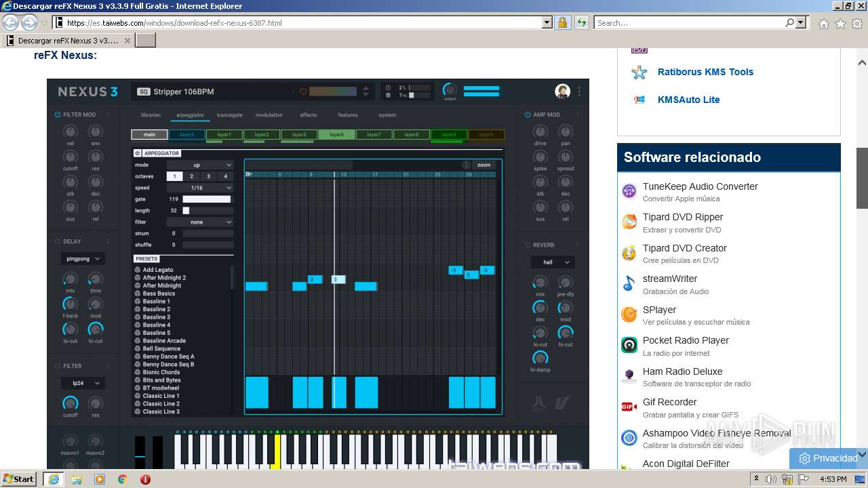
Task: Click the gate value slider bar
Action: click(208, 199)
